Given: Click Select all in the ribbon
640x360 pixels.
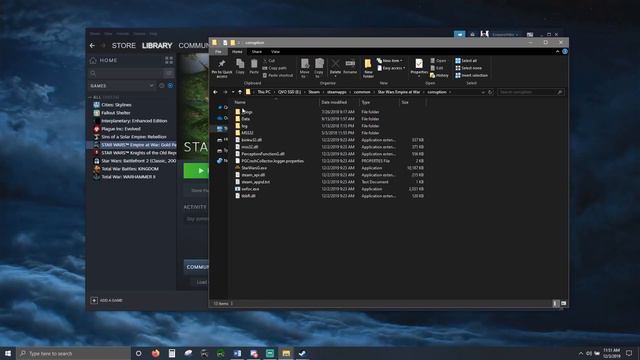Looking at the screenshot, I should coord(466,60).
